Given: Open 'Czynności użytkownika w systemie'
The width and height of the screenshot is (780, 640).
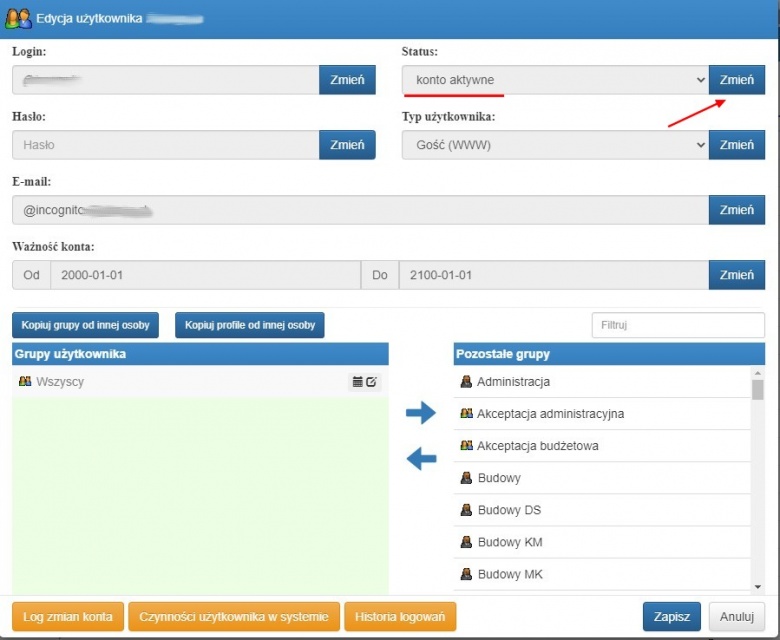Looking at the screenshot, I should point(234,617).
